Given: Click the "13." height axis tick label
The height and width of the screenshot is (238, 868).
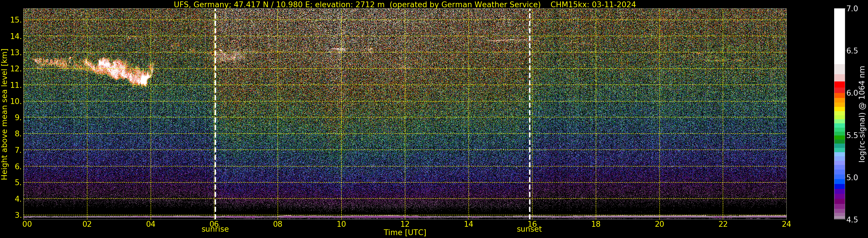Looking at the screenshot, I should click(x=16, y=53).
